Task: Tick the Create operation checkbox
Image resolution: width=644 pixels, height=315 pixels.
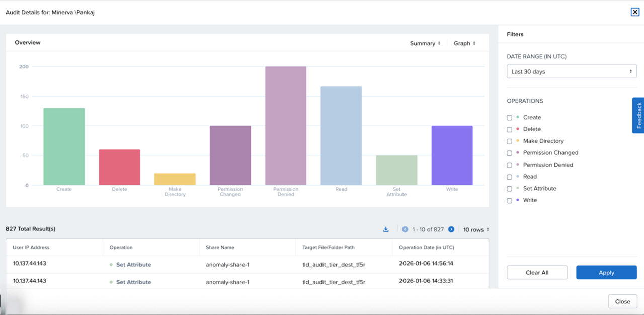Action: 509,118
